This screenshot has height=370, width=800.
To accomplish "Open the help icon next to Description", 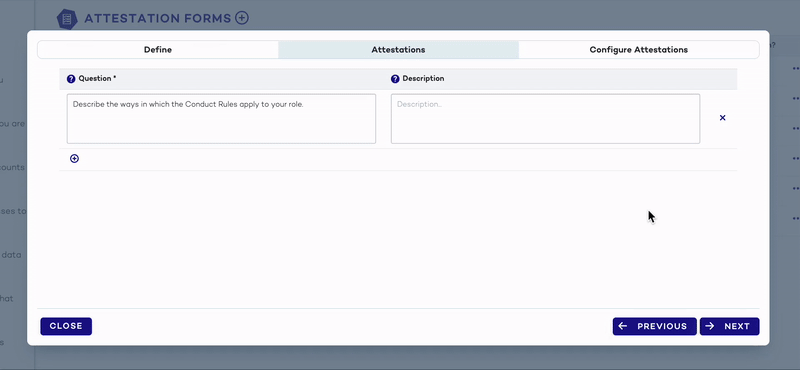I will (x=395, y=79).
